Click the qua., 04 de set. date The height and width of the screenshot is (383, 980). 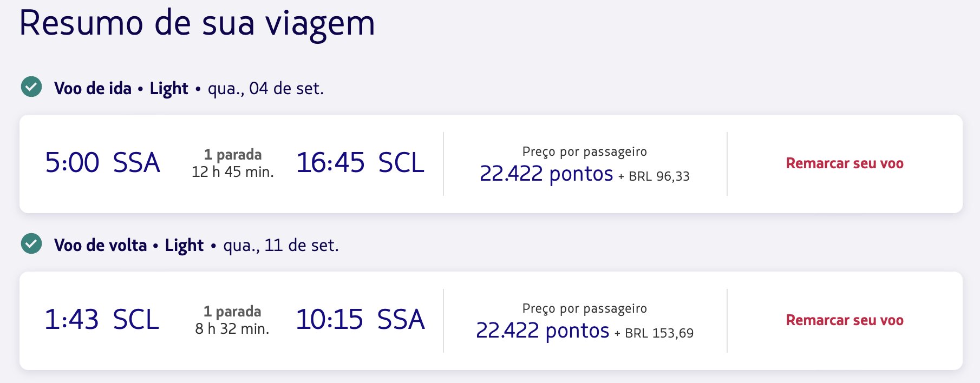(x=266, y=88)
